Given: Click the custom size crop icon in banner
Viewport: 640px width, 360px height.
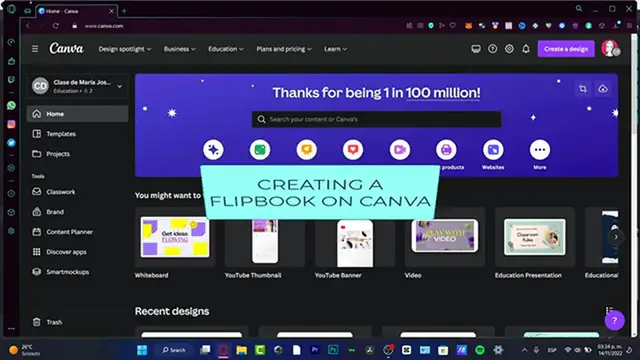Looking at the screenshot, I should point(583,89).
